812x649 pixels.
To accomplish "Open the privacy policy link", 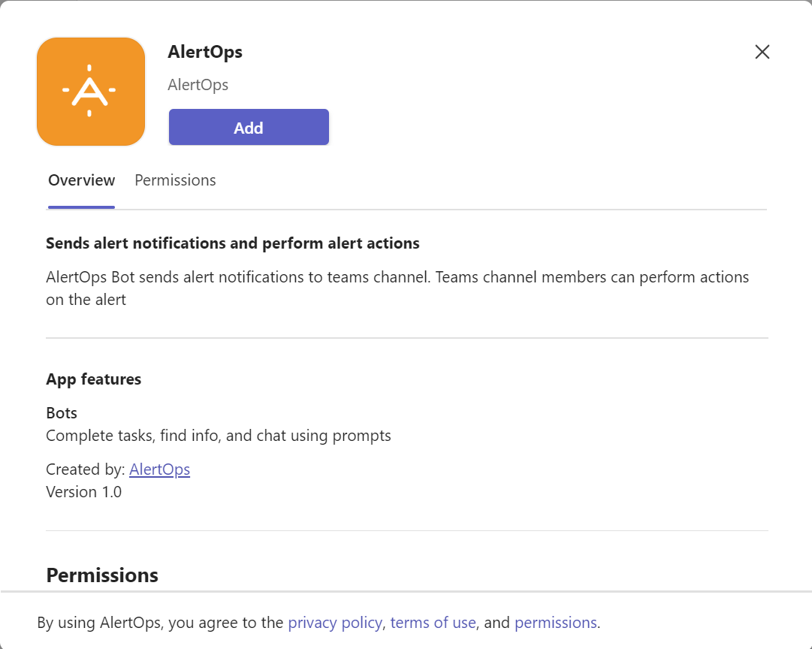I will tap(336, 623).
